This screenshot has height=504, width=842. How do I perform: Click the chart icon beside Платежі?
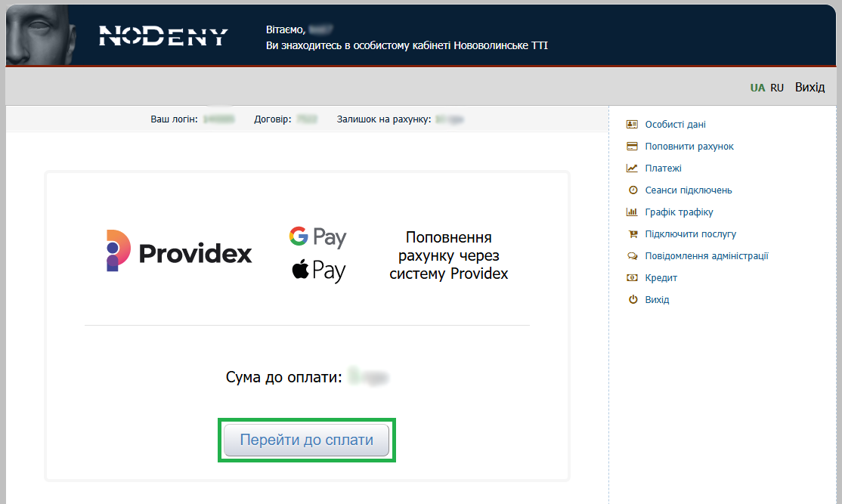click(632, 169)
